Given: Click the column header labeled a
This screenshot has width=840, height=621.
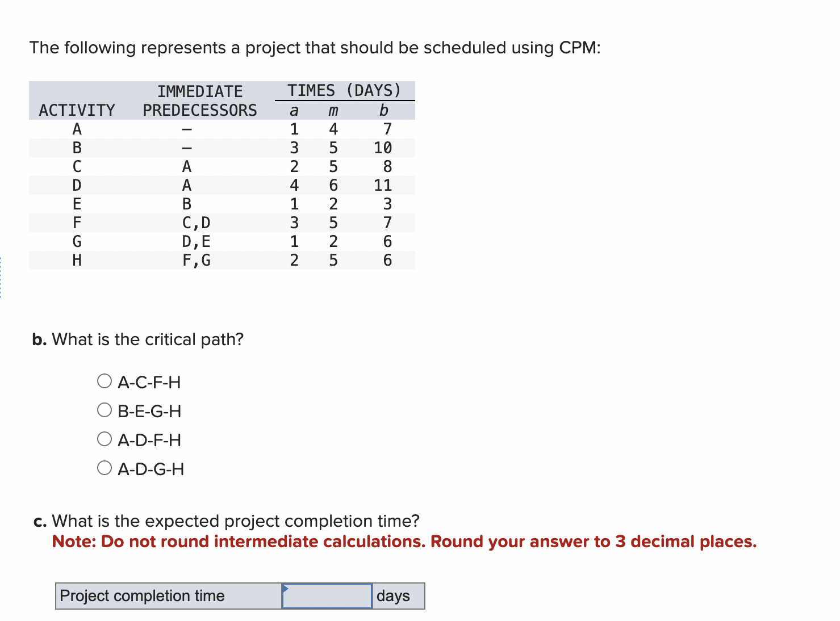Looking at the screenshot, I should [x=294, y=110].
